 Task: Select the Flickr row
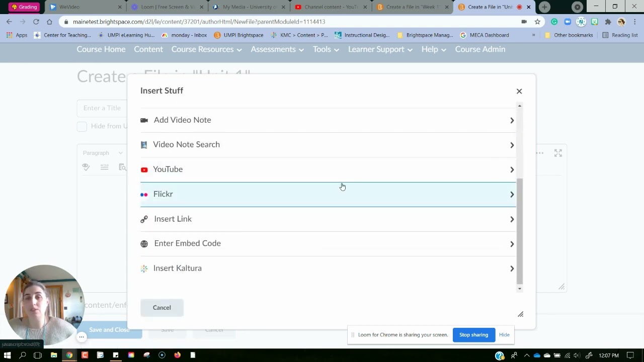(328, 194)
